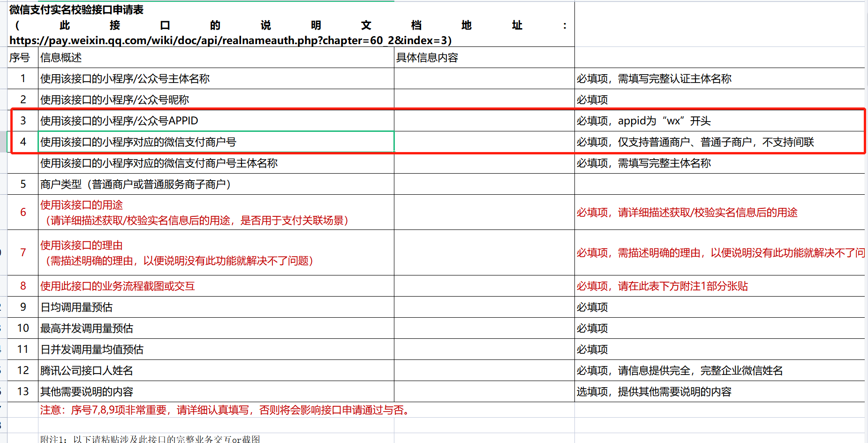This screenshot has height=443, width=868.
Task: Select the empty 具体信息内容 cell for 公众号APPID
Action: [x=484, y=121]
